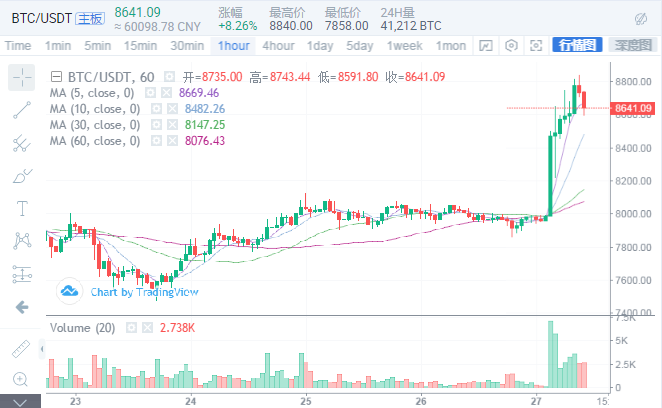The height and width of the screenshot is (408, 662).
Task: Select the Text annotation tool
Action: pyautogui.click(x=22, y=209)
